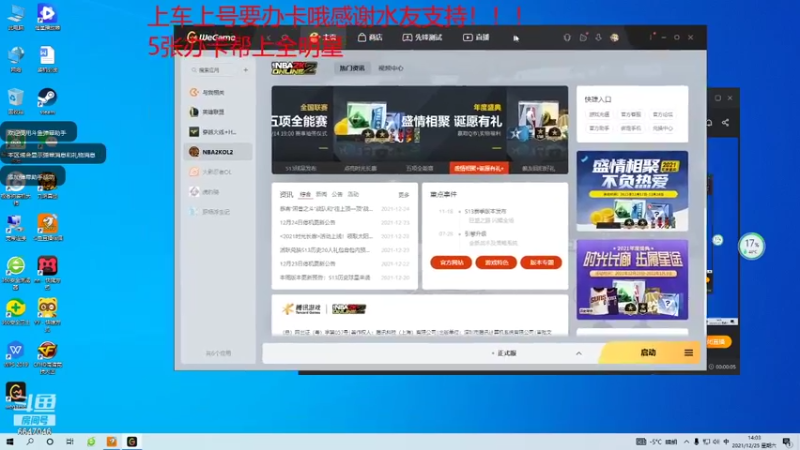Open Task View on the taskbar
Screen dimensions: 800x450
coord(70,442)
